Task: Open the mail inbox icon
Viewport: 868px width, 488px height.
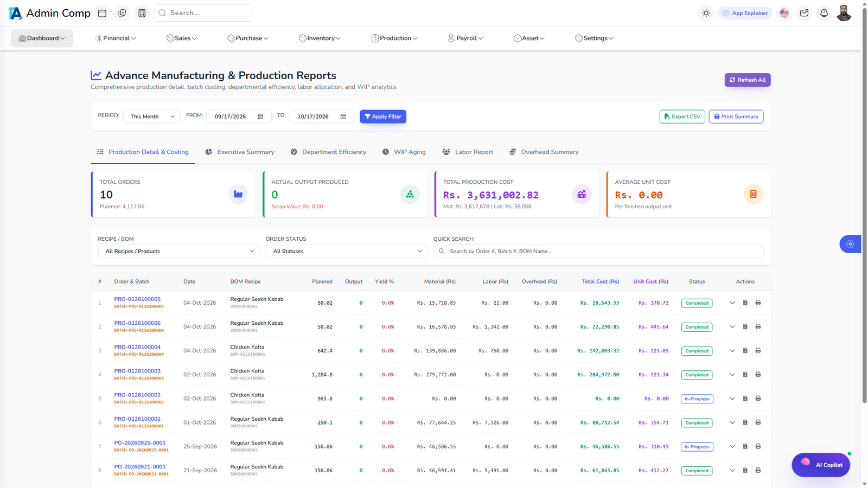Action: (x=804, y=13)
